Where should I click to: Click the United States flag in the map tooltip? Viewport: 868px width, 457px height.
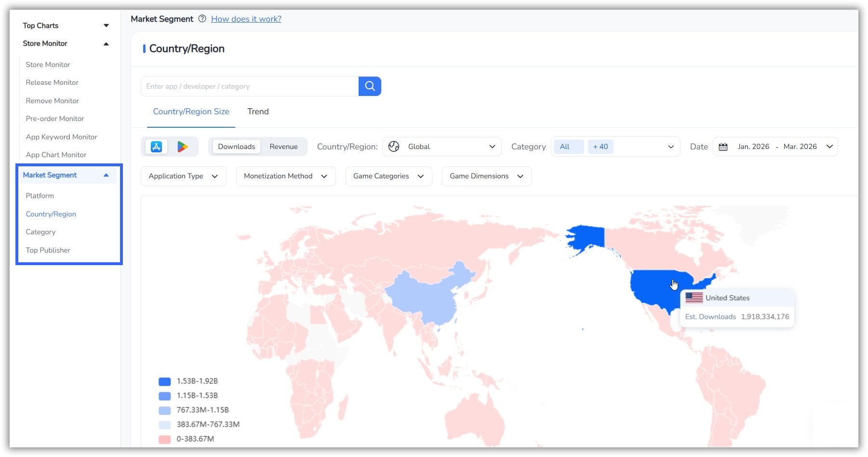[695, 297]
